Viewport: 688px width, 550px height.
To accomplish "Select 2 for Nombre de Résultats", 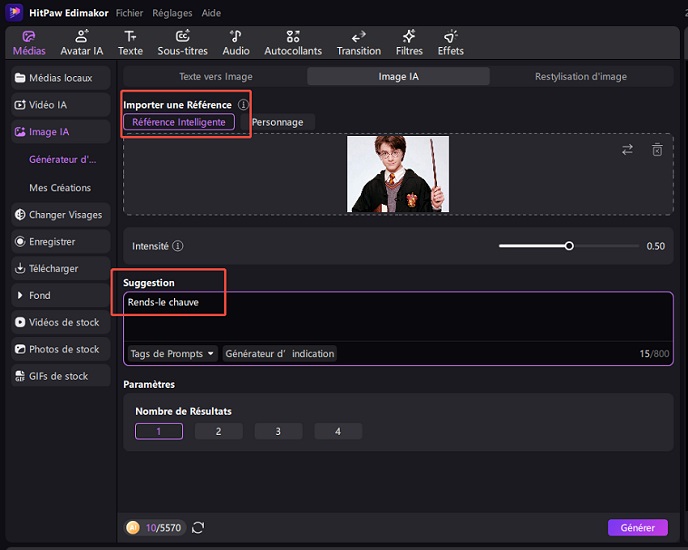I will (x=219, y=431).
